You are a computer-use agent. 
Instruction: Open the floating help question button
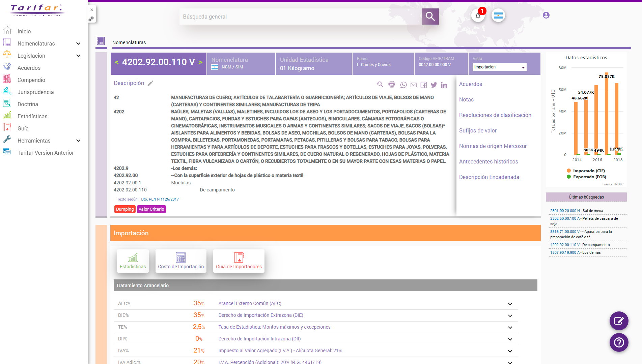(x=619, y=342)
